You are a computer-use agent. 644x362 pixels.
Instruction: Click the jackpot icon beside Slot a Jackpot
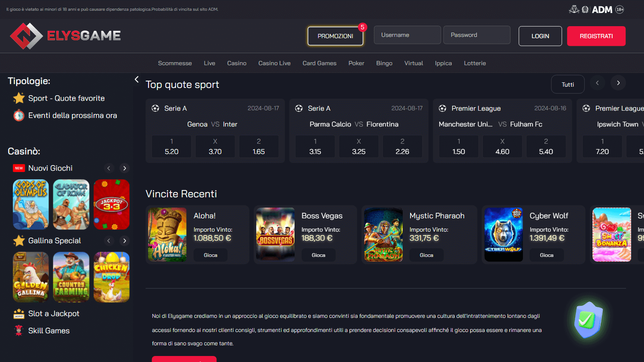[x=19, y=314]
